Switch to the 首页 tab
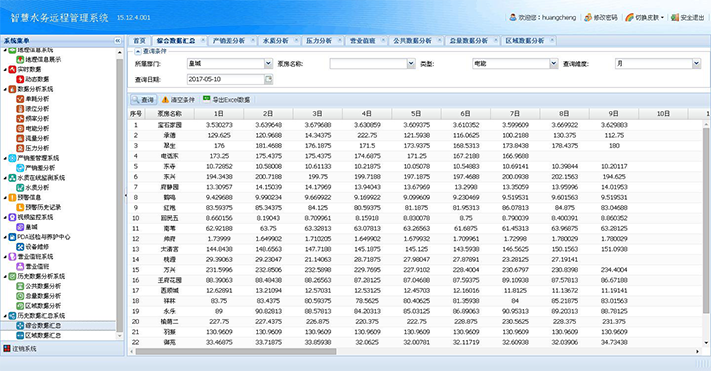The height and width of the screenshot is (371, 711). point(139,41)
